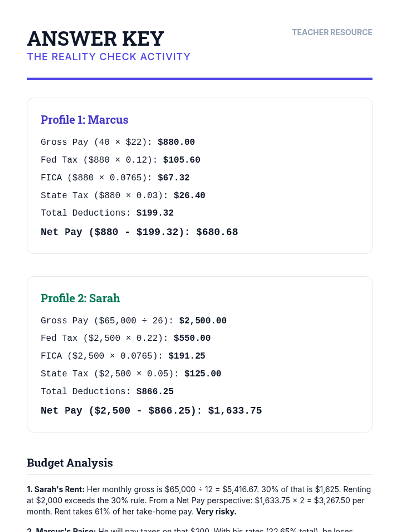Select the Reality Check Activity subtitle

(x=108, y=57)
